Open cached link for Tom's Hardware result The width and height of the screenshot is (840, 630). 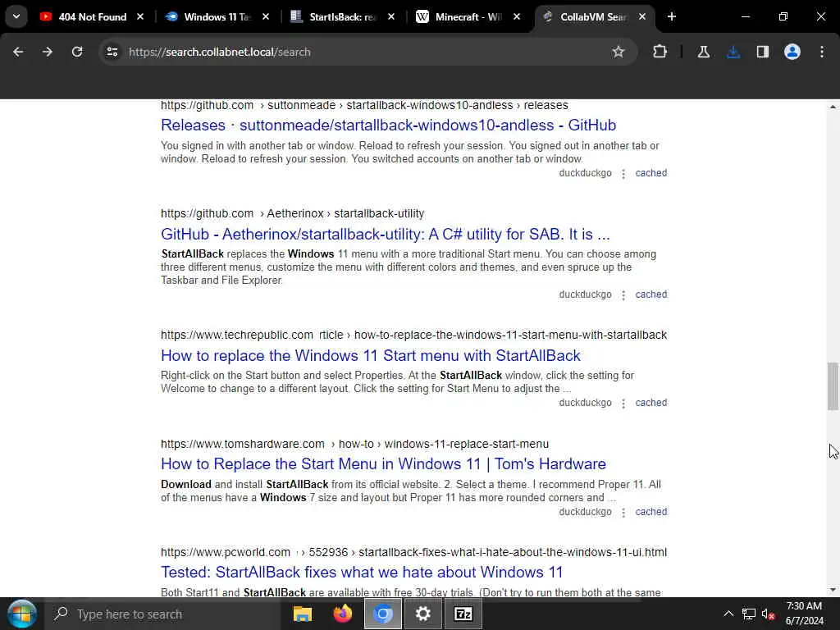click(651, 512)
